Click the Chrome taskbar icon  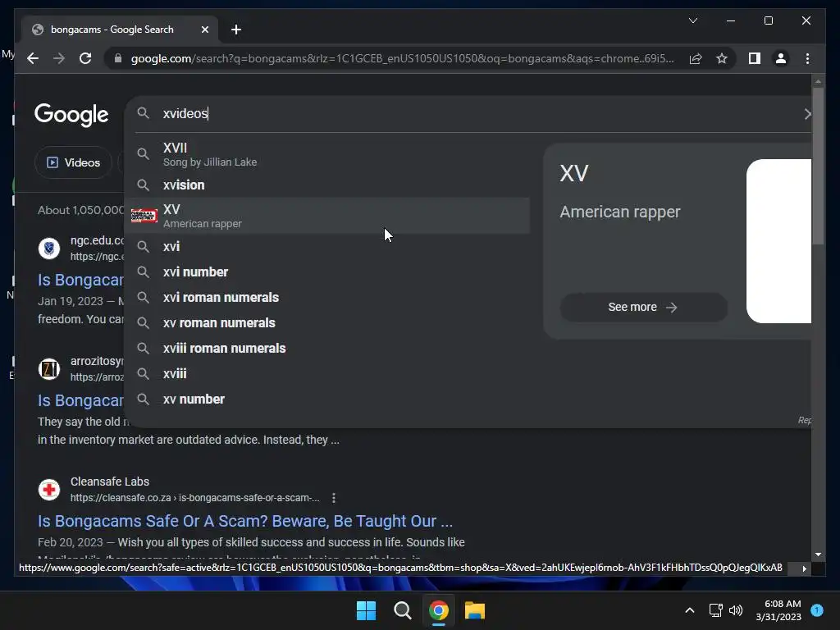[439, 610]
